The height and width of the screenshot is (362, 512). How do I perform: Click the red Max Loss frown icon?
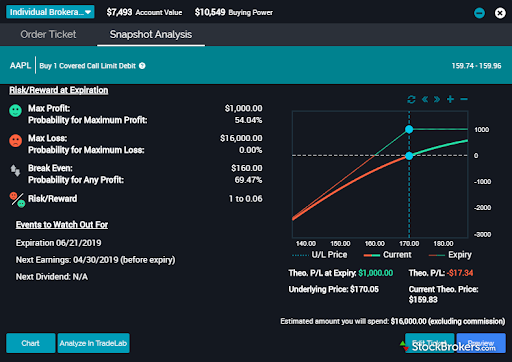[x=15, y=140]
